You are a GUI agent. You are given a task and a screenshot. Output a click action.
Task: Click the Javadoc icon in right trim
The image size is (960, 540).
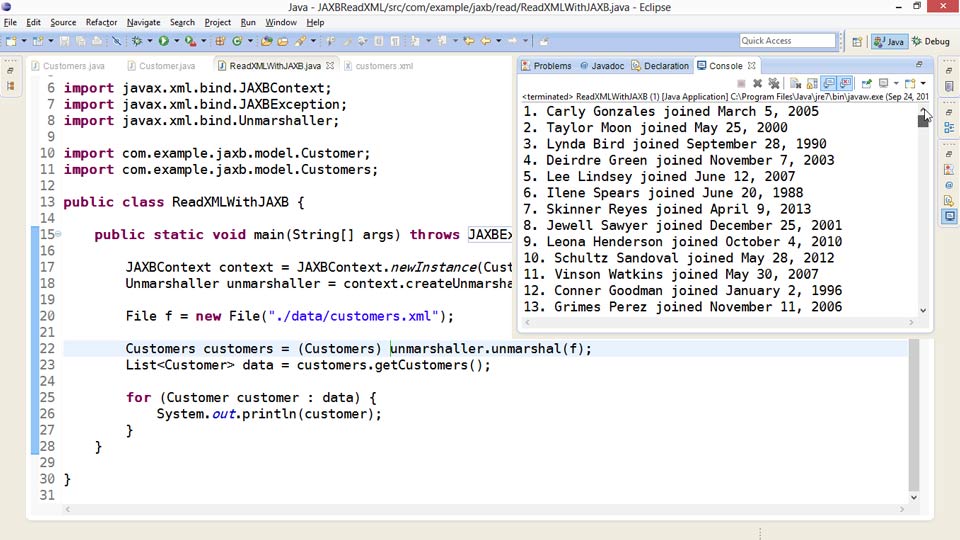(949, 185)
